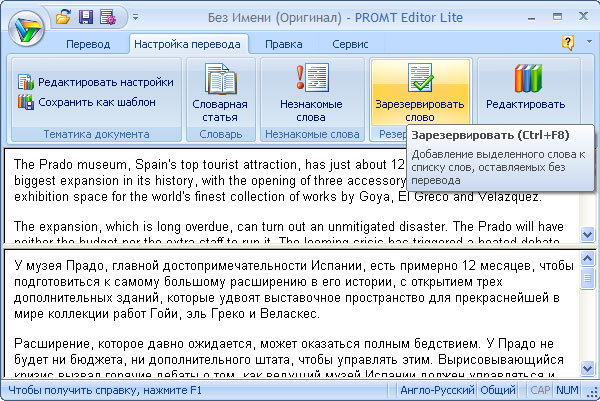This screenshot has width=600, height=401.
Task: Click Редактировать настройки
Action: coord(96,82)
